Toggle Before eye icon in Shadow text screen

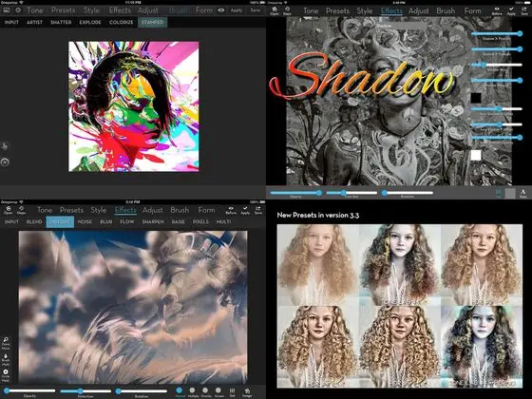497,11
